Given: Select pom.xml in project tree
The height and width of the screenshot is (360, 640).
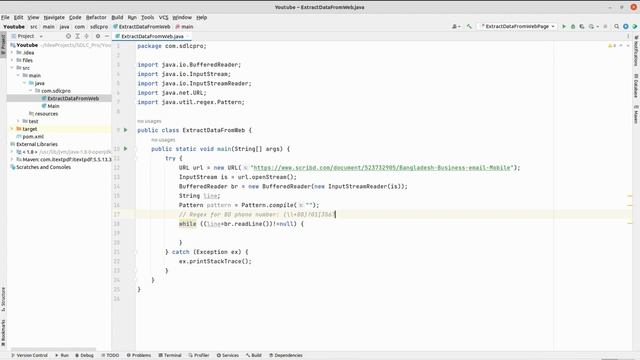Looking at the screenshot, I should pos(33,137).
